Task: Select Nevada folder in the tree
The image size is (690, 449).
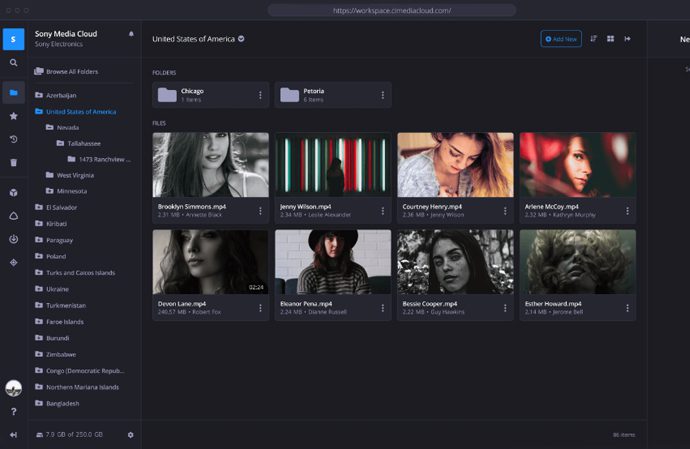Action: tap(68, 127)
